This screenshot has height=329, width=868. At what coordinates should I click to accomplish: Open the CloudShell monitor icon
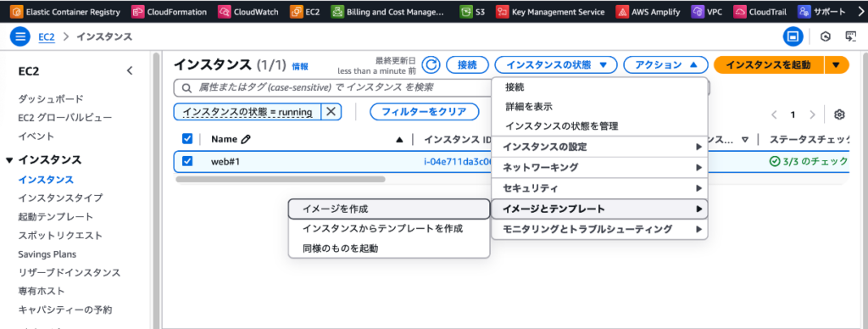click(x=851, y=37)
